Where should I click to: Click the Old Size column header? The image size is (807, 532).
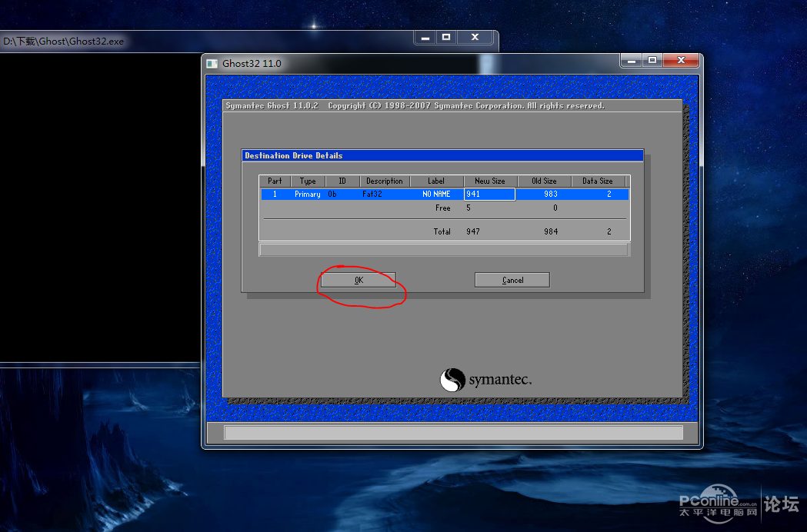point(544,181)
